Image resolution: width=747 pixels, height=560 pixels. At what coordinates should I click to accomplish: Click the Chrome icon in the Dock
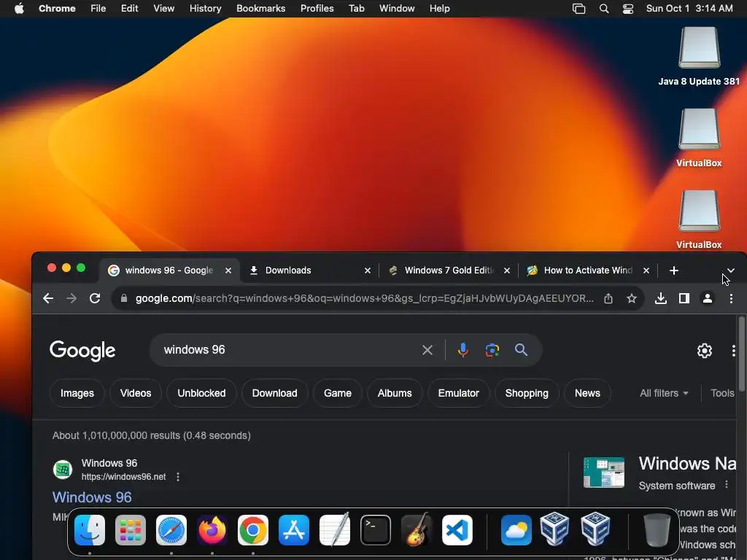click(x=253, y=530)
